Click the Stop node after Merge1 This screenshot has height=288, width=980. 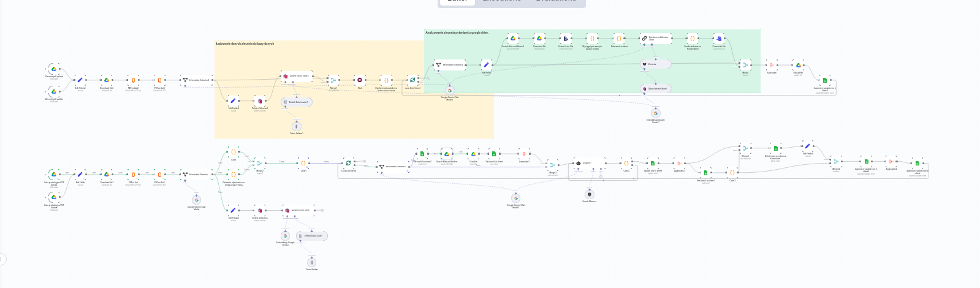360,80
